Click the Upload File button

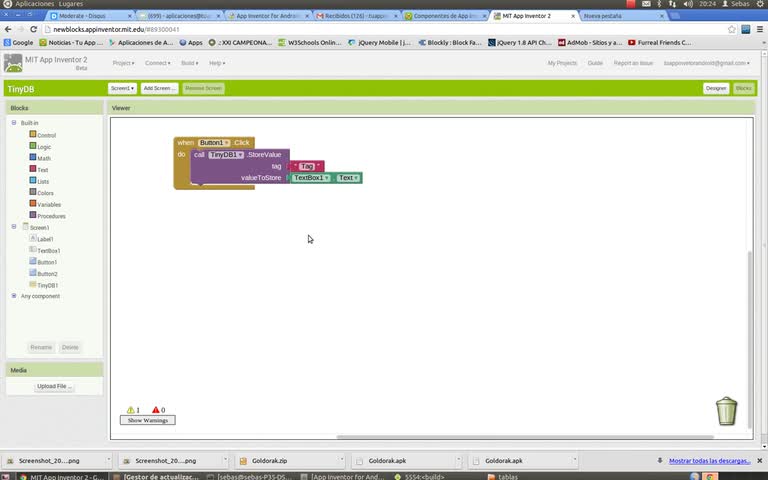pyautogui.click(x=54, y=386)
